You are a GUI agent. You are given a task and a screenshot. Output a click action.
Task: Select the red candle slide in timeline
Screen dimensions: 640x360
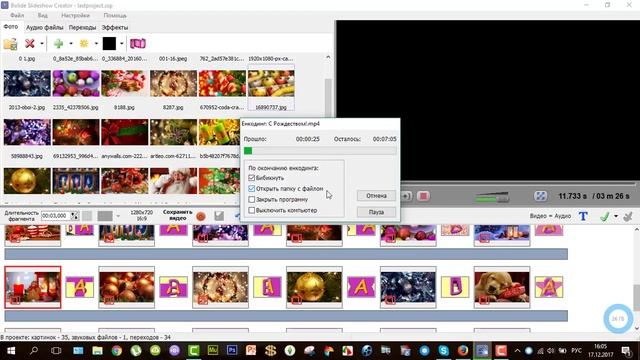tap(33, 287)
